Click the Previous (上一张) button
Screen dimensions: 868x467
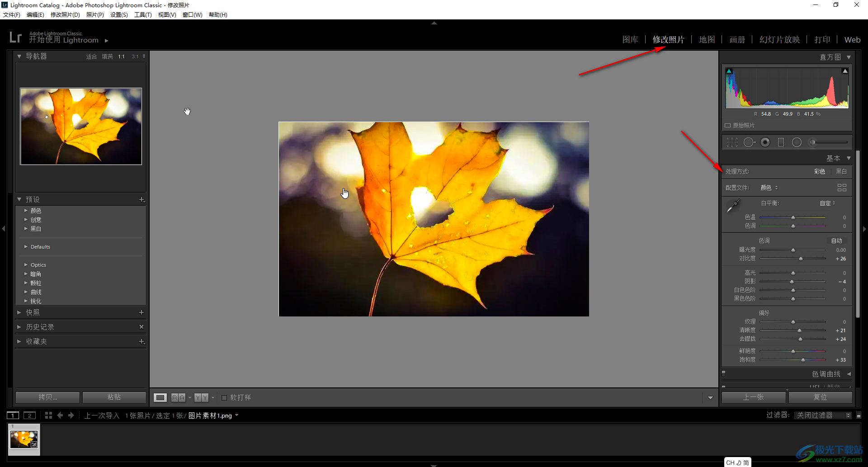754,397
